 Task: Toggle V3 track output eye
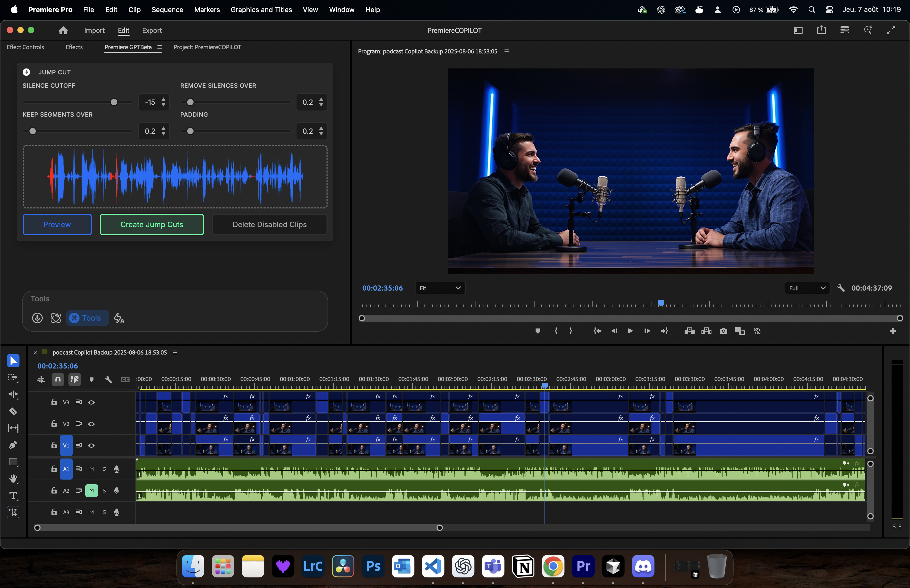tap(91, 402)
